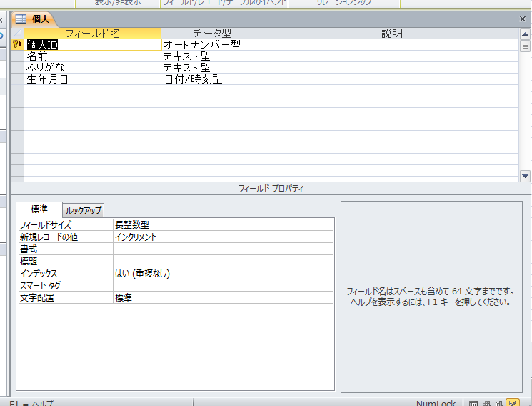Click the インデックス property label
This screenshot has height=406, width=532.
[66, 274]
